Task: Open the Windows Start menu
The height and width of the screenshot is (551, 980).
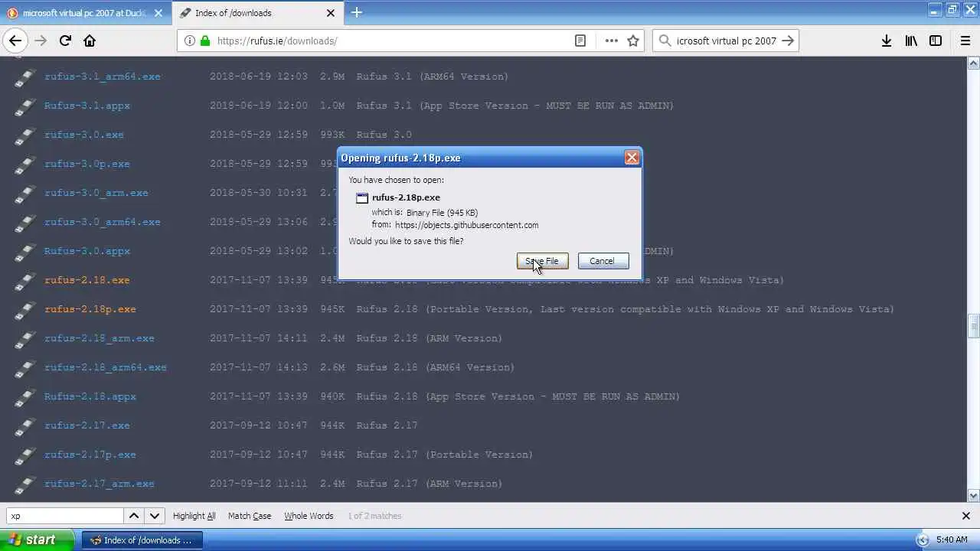Action: tap(37, 540)
